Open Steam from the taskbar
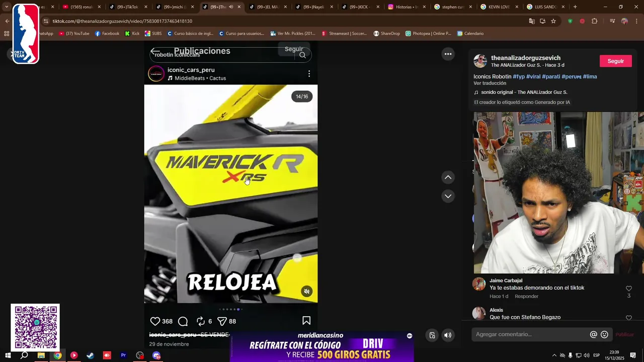This screenshot has width=644, height=362. coord(91,355)
